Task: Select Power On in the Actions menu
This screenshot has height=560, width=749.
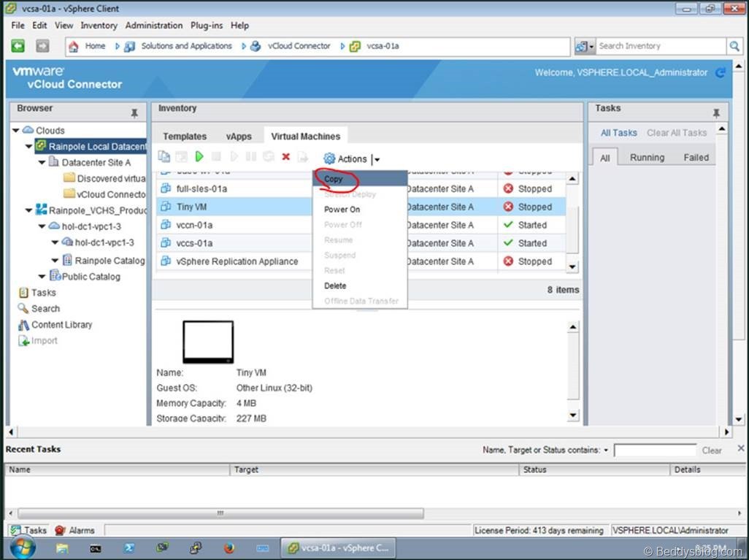Action: point(360,210)
